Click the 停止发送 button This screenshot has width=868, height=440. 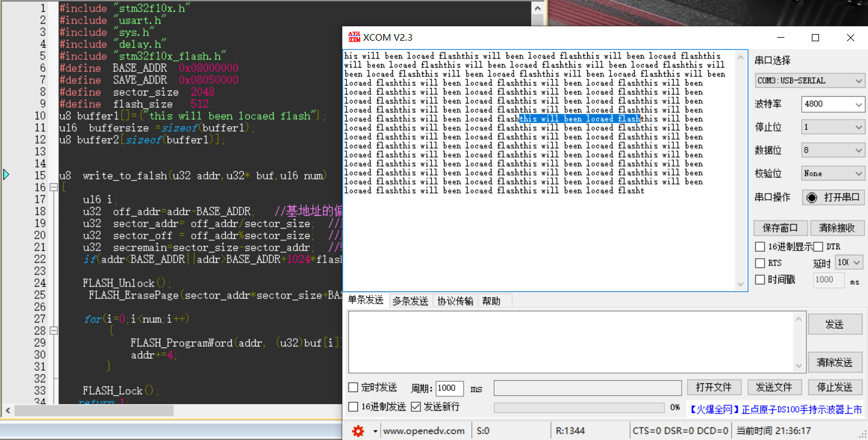pos(835,387)
